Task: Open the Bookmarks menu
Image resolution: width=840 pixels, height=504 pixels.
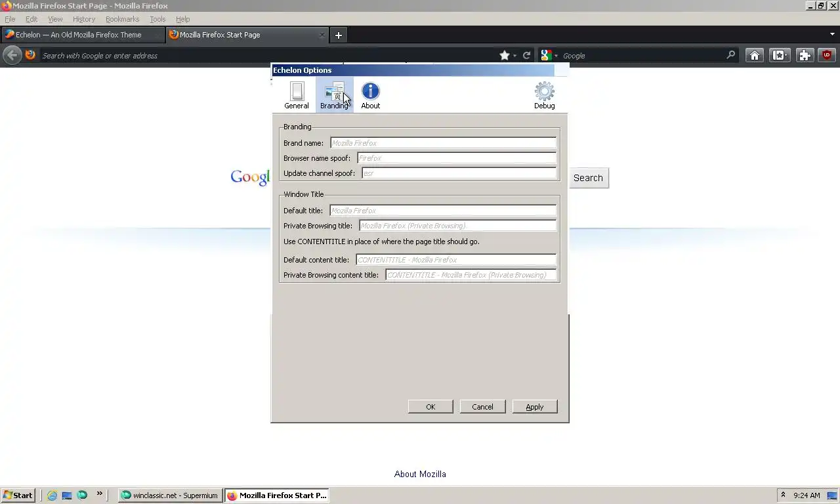Action: click(123, 19)
